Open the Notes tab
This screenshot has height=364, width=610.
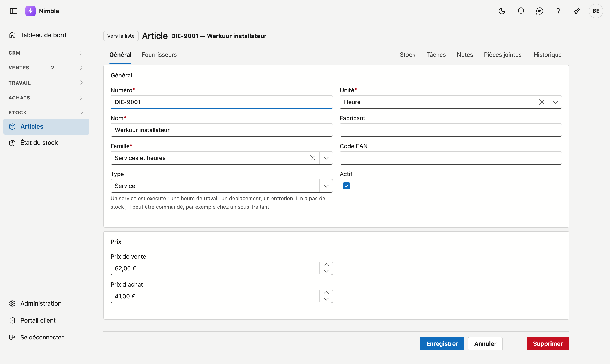[465, 55]
